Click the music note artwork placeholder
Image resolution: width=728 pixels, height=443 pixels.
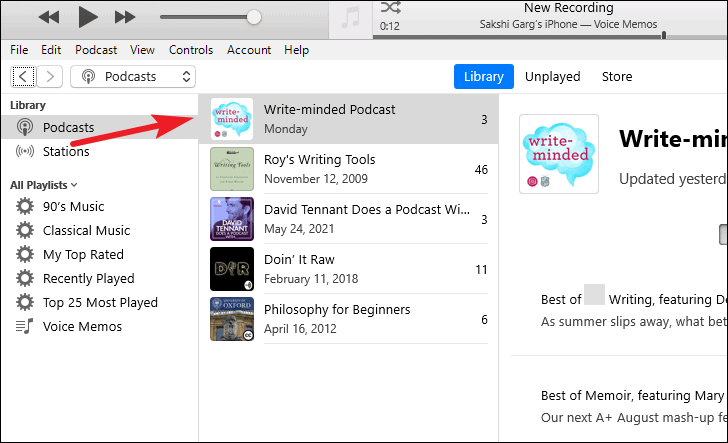pyautogui.click(x=351, y=19)
